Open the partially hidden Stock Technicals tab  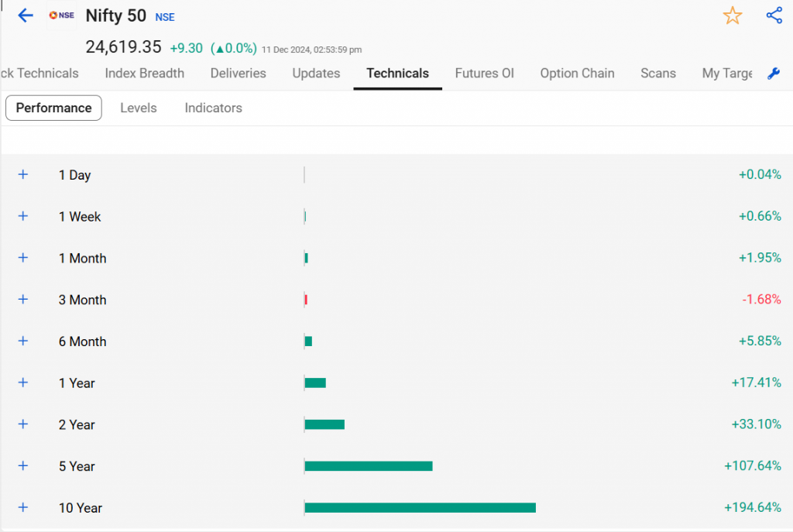coord(39,74)
